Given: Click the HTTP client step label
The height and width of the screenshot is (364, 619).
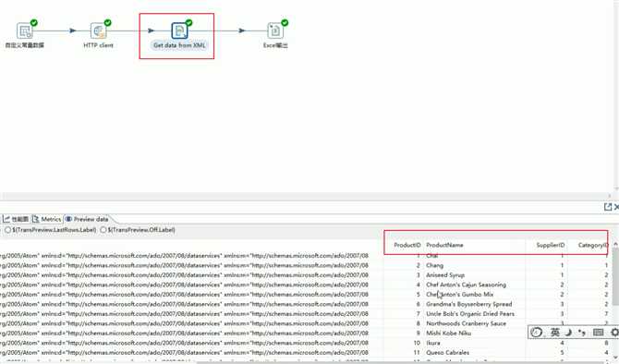Looking at the screenshot, I should 98,45.
